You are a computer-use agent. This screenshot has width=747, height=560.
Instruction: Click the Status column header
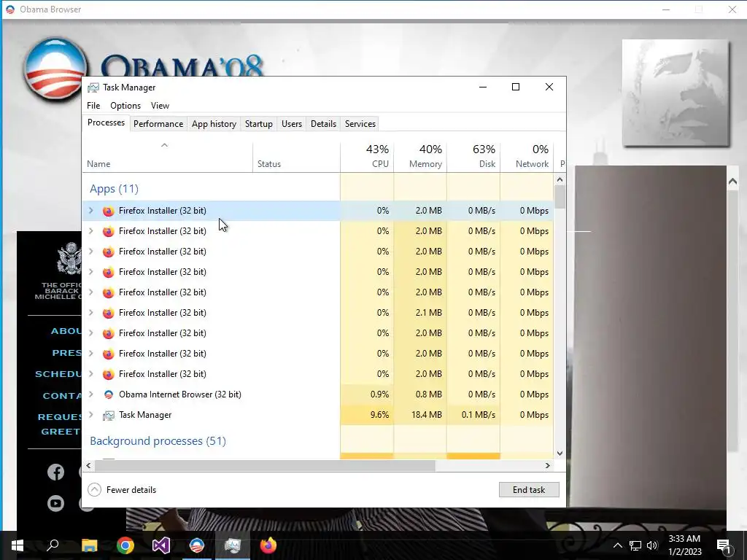(296, 157)
